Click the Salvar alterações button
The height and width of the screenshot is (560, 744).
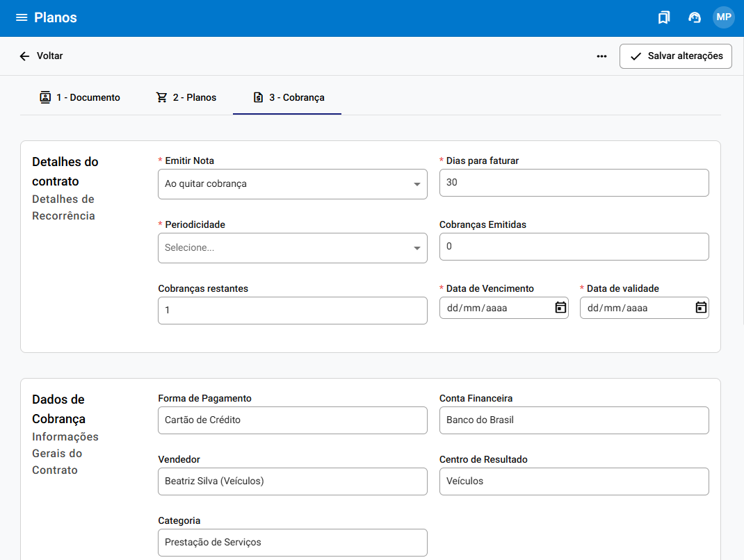pyautogui.click(x=675, y=56)
